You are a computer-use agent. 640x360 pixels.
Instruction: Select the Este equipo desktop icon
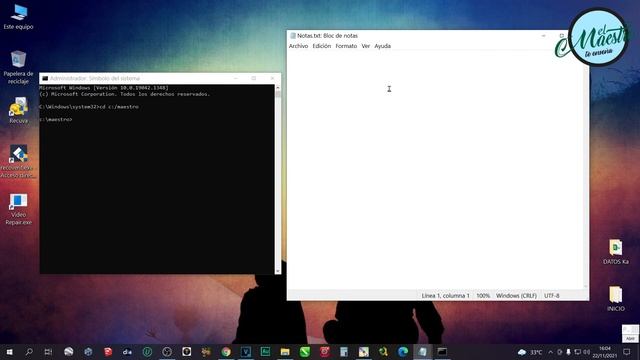click(x=18, y=17)
